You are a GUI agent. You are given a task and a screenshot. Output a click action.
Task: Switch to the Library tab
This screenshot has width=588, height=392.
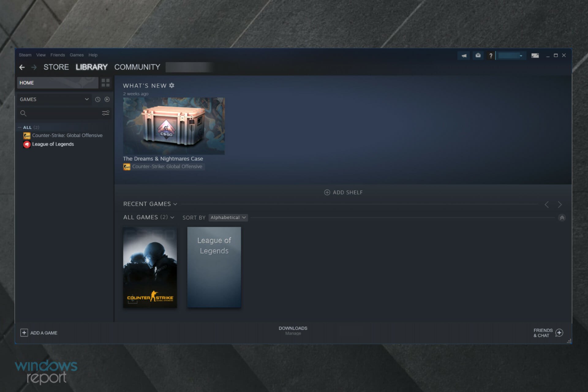(x=92, y=67)
